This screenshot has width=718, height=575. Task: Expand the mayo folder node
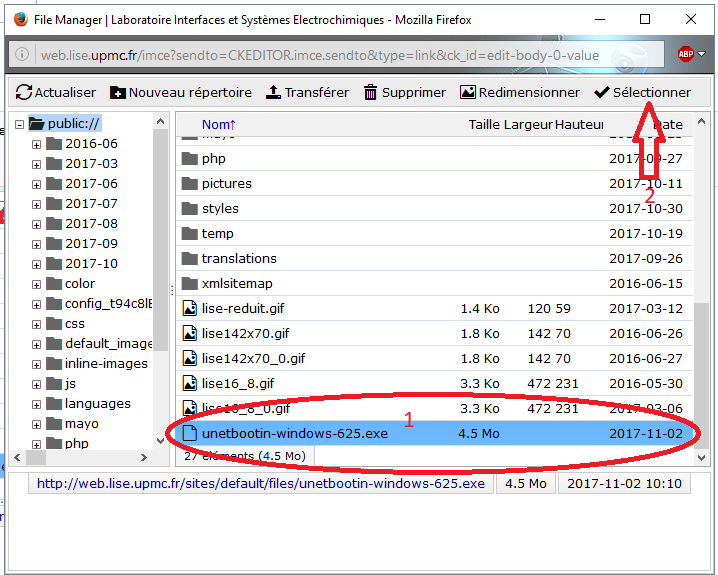36,425
